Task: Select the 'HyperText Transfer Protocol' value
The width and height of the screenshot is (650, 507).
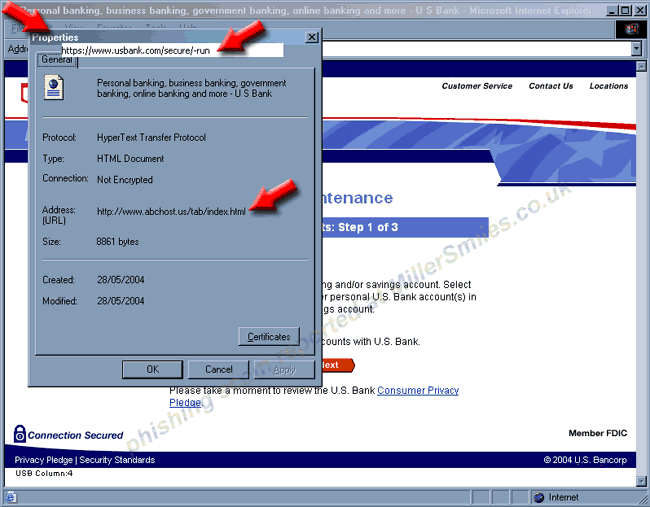Action: point(151,137)
